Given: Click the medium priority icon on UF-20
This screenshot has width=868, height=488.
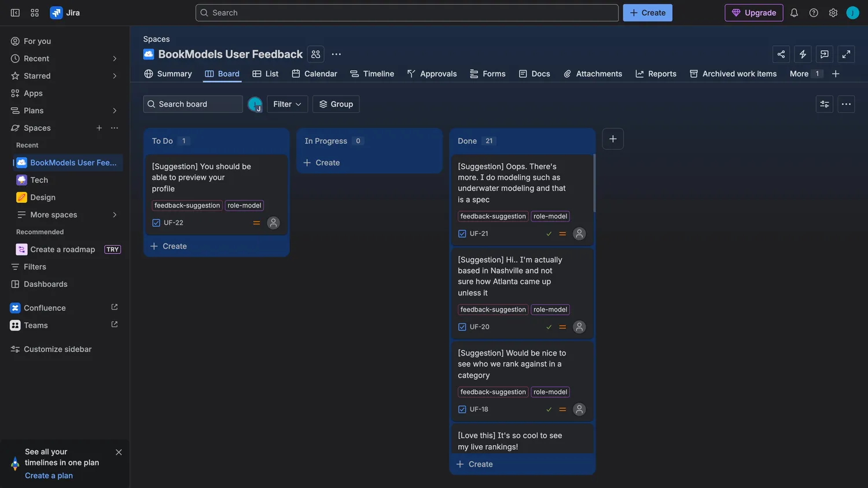Looking at the screenshot, I should (x=562, y=327).
